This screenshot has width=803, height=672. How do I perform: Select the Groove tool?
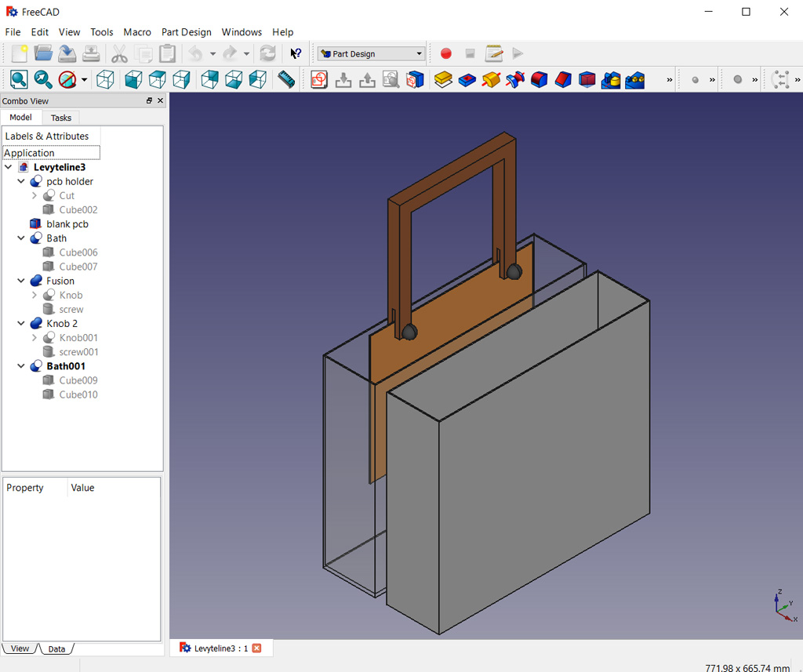point(515,80)
